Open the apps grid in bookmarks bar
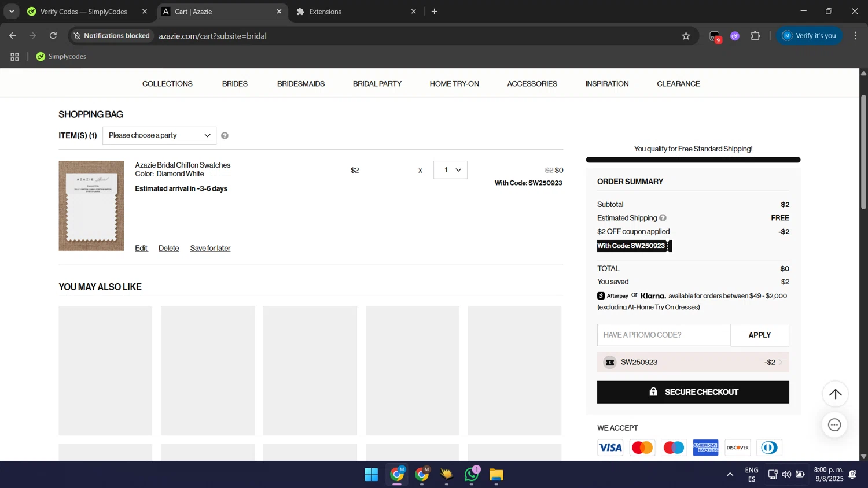 (x=14, y=57)
